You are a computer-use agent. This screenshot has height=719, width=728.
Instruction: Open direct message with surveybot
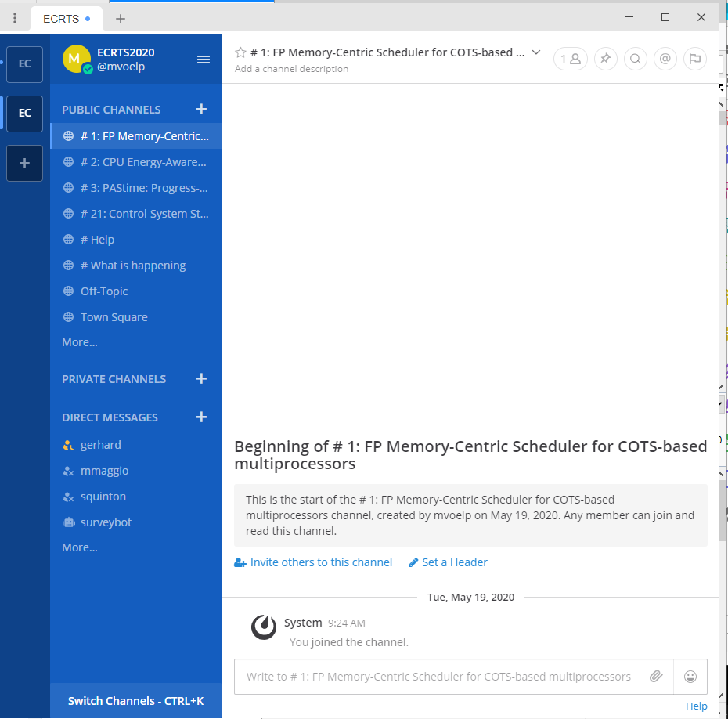pyautogui.click(x=136, y=522)
